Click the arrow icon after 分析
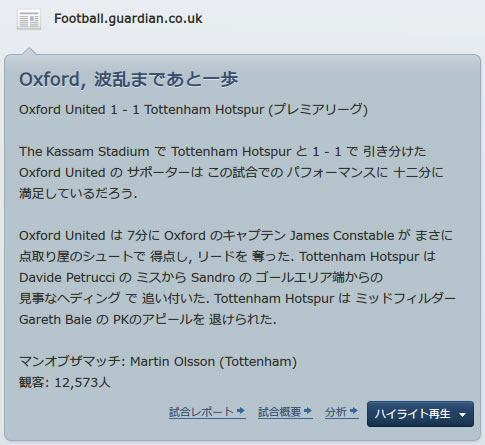Screen dimensions: 485x445 [354, 411]
